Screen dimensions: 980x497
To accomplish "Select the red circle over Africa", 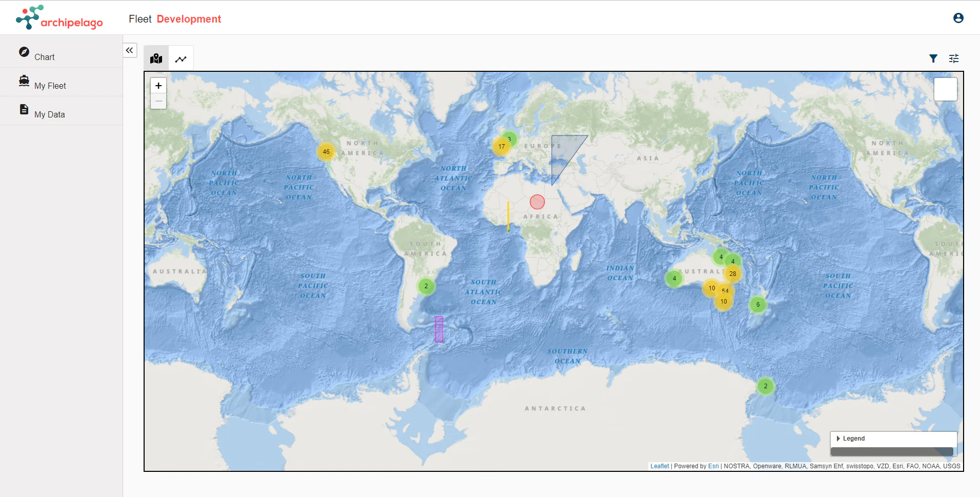I will [x=537, y=202].
